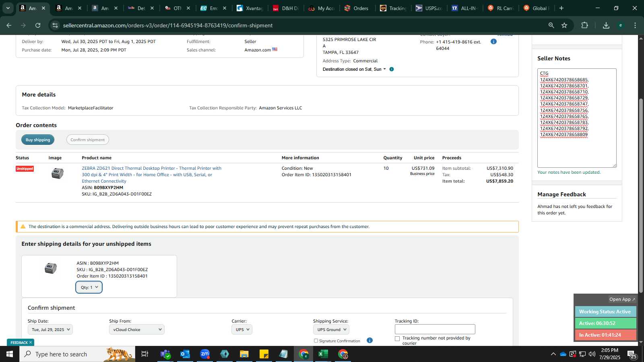The height and width of the screenshot is (362, 644).
Task: Click Open App in status widget
Action: [x=622, y=299]
